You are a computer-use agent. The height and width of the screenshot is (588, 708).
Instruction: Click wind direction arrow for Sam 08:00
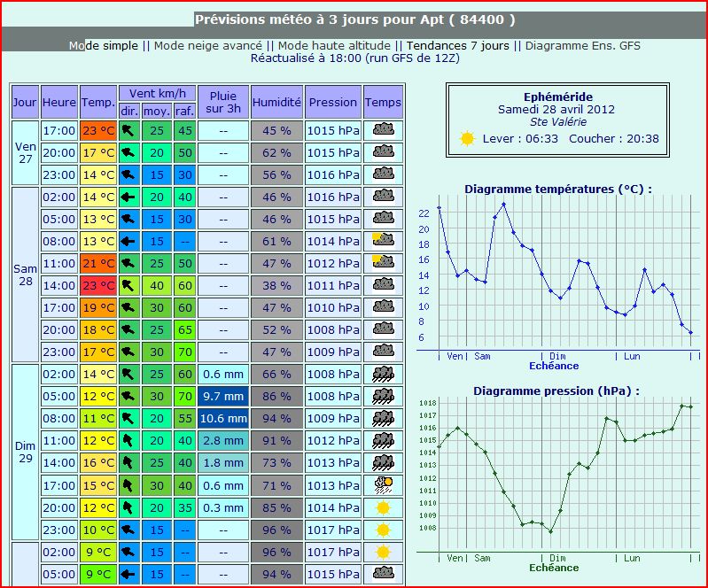128,241
